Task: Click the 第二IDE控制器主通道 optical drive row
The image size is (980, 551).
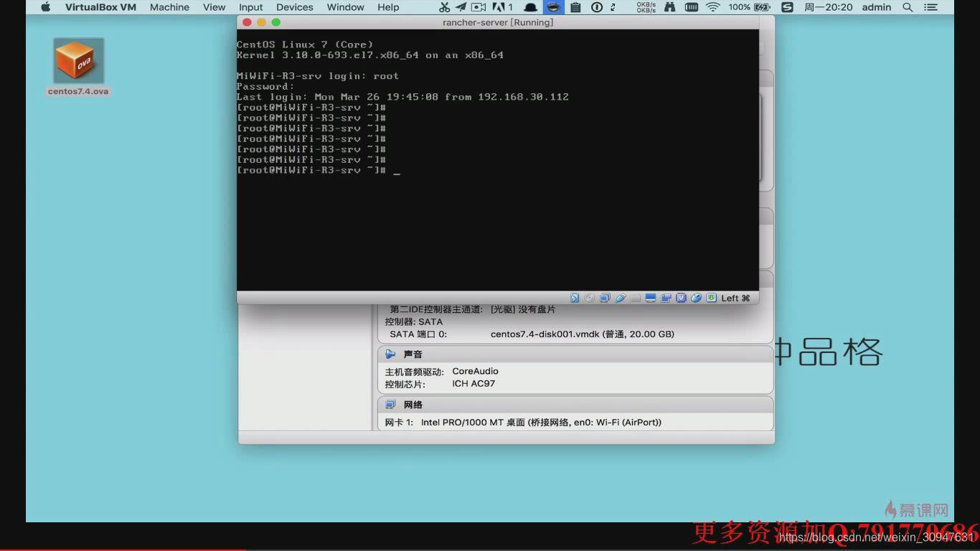Action: (473, 310)
